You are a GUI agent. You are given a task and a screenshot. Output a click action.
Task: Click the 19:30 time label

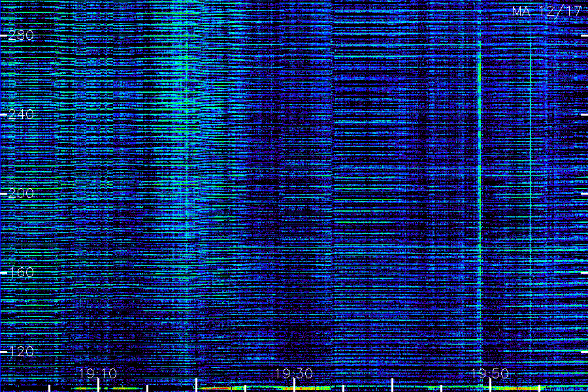coord(294,374)
